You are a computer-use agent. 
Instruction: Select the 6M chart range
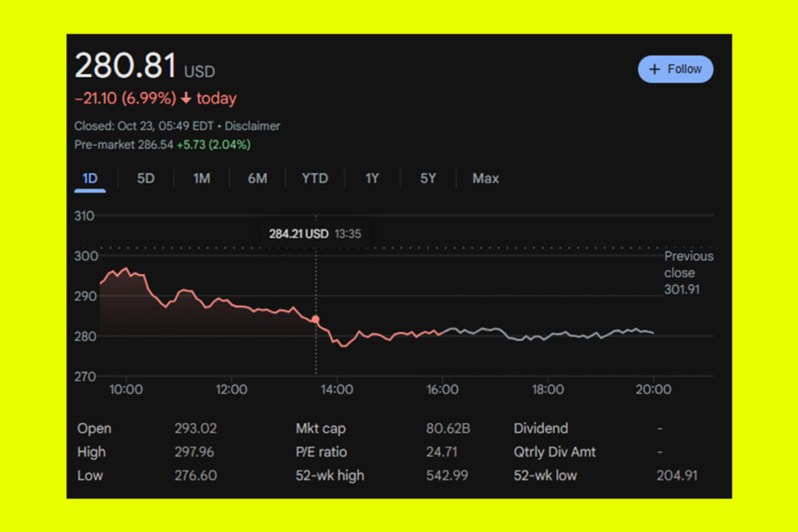point(257,178)
